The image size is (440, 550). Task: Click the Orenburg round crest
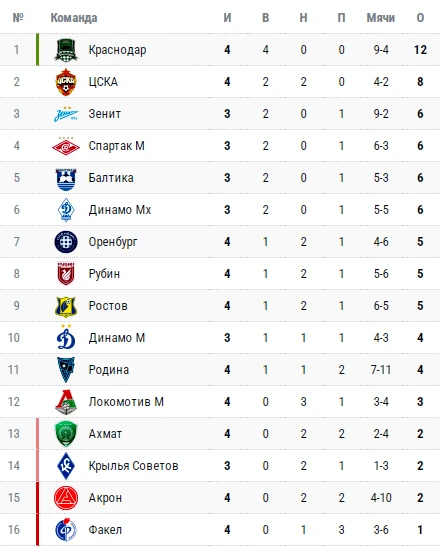pos(66,242)
